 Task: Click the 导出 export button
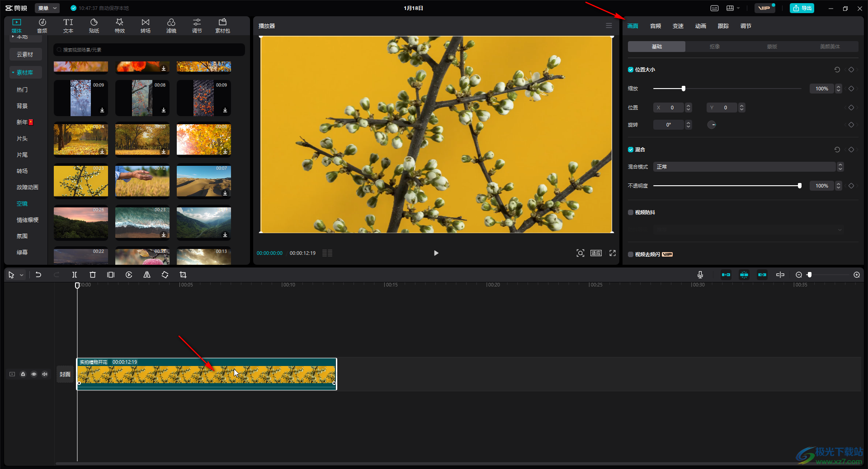pyautogui.click(x=802, y=8)
